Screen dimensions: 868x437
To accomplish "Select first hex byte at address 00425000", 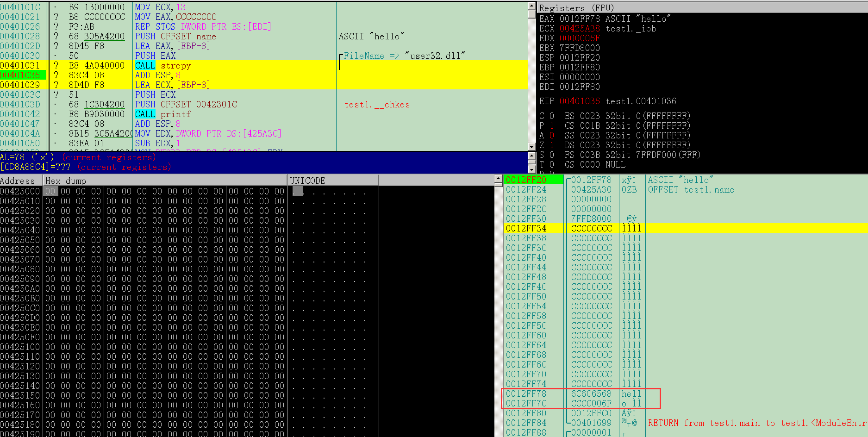I will [x=50, y=192].
